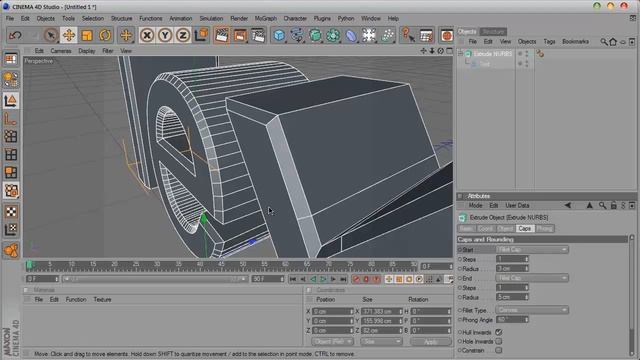Viewport: 640px width, 360px height.
Task: Toggle the Y axis lock
Action: tap(165, 36)
